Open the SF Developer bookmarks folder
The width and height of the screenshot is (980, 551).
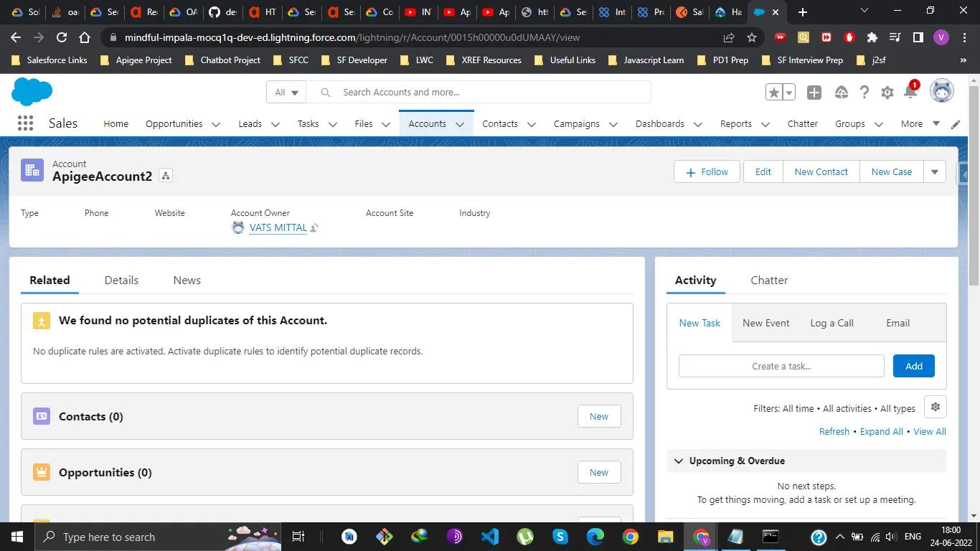(354, 60)
